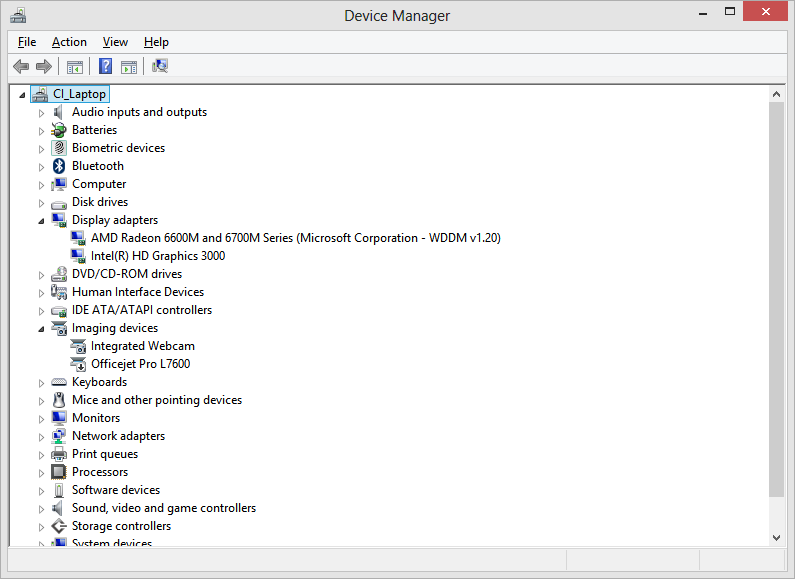
Task: Open the blue Help toolbar icon
Action: (x=105, y=66)
